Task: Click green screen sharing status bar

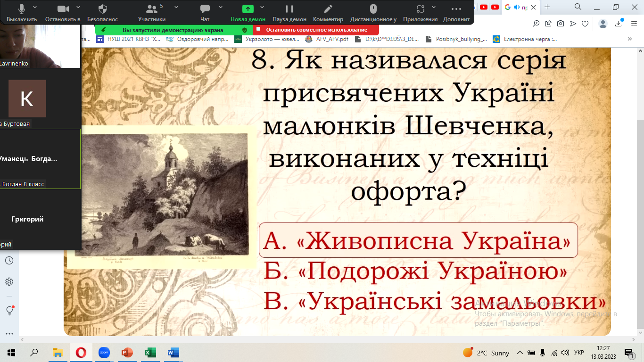Action: (174, 30)
